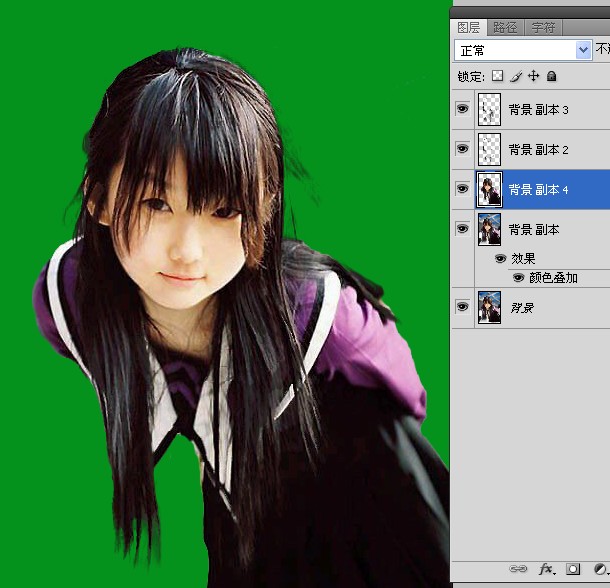Click the lock image pixels brush icon
The width and height of the screenshot is (610, 588).
(516, 76)
